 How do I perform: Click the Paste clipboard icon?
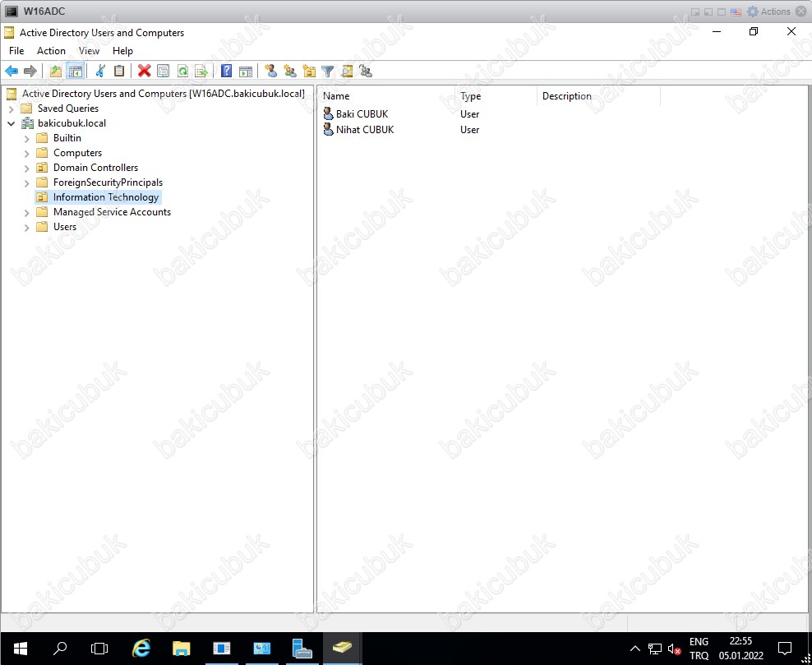click(x=119, y=71)
